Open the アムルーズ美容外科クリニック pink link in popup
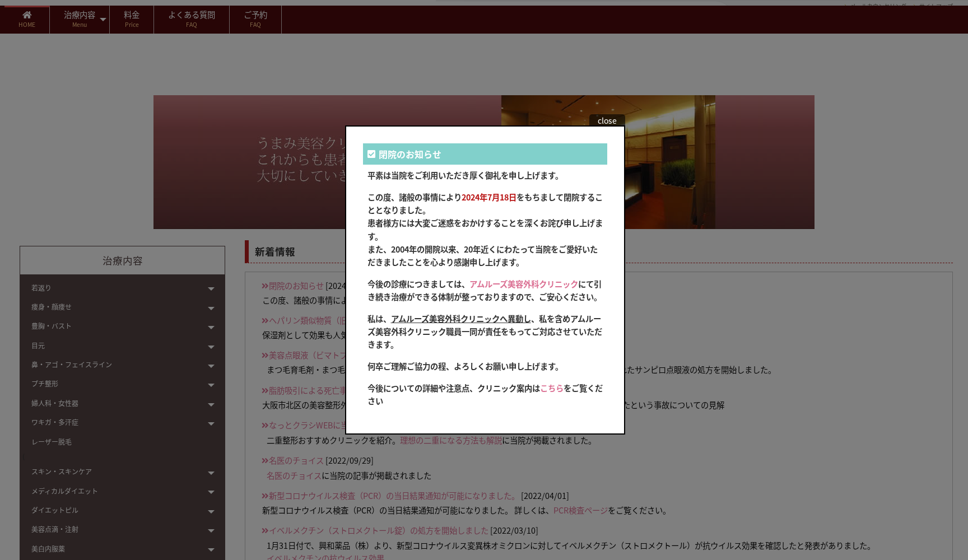 click(523, 284)
